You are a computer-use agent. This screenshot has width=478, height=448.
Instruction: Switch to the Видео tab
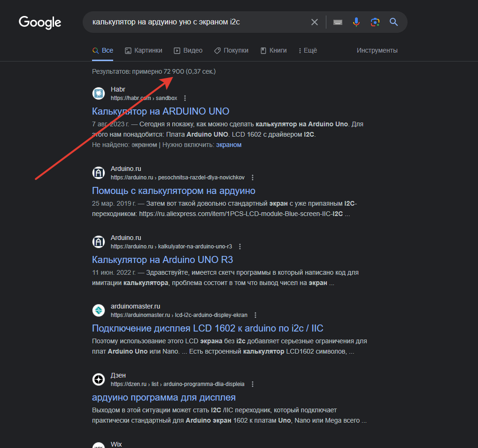click(x=188, y=50)
